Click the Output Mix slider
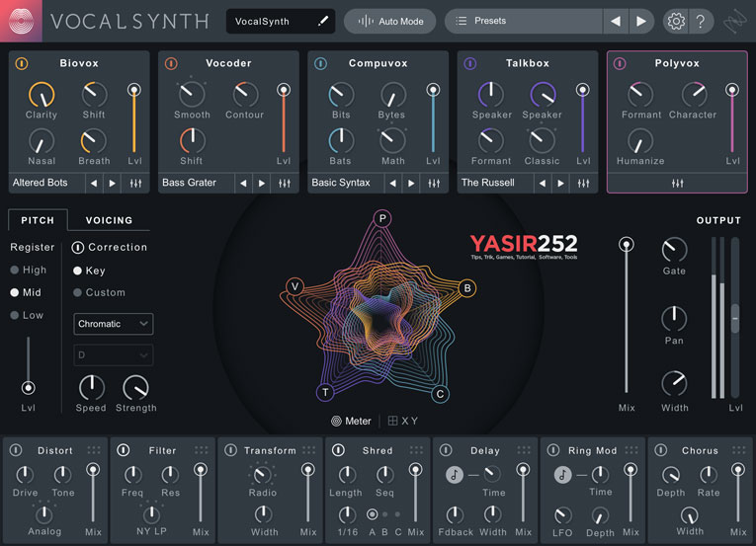Image resolution: width=756 pixels, height=546 pixels. 627,316
